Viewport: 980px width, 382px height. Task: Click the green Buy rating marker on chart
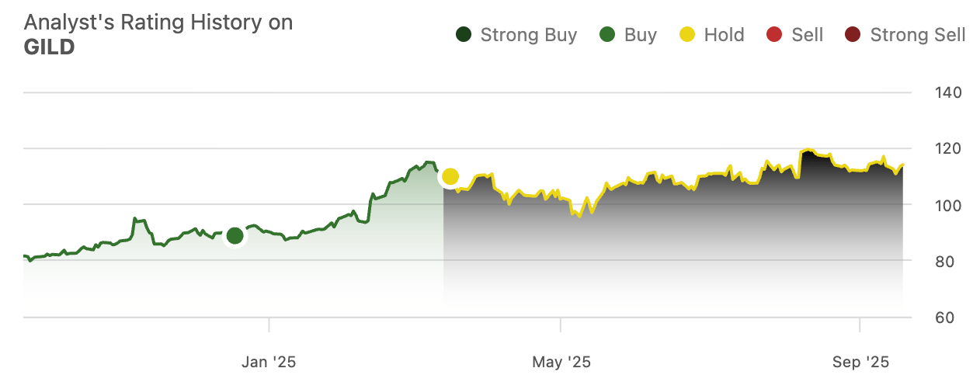235,235
